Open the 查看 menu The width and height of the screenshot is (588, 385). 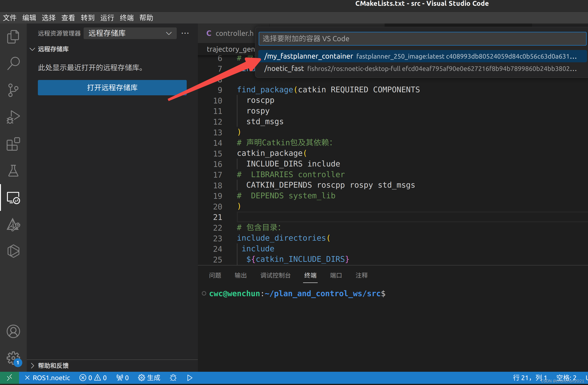tap(68, 18)
